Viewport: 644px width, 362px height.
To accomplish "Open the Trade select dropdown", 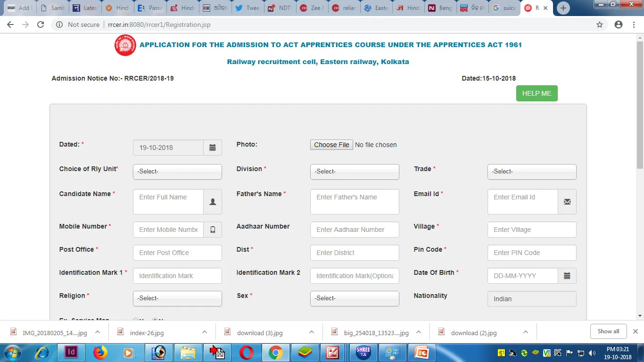I will point(532,172).
